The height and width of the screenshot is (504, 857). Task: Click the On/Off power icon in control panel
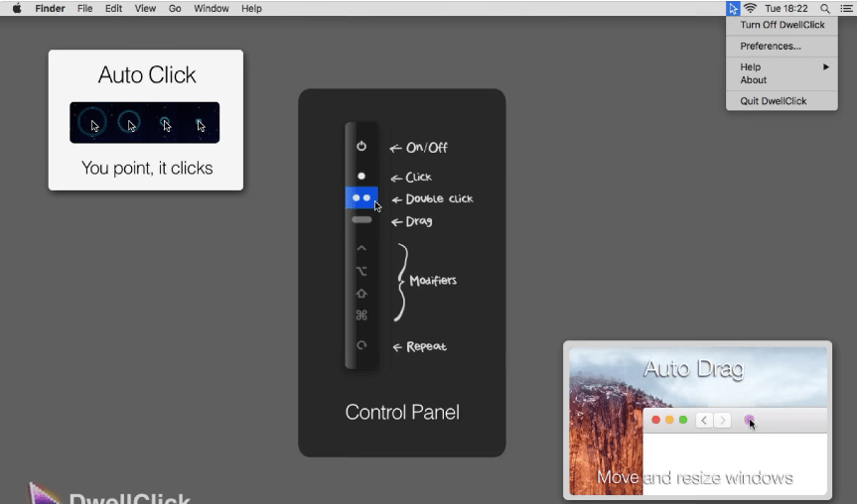361,146
